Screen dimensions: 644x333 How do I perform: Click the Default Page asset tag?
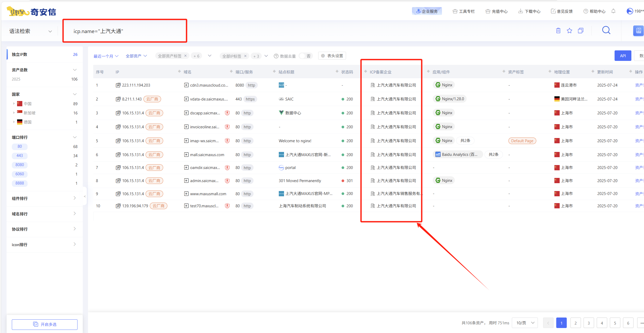pos(522,141)
